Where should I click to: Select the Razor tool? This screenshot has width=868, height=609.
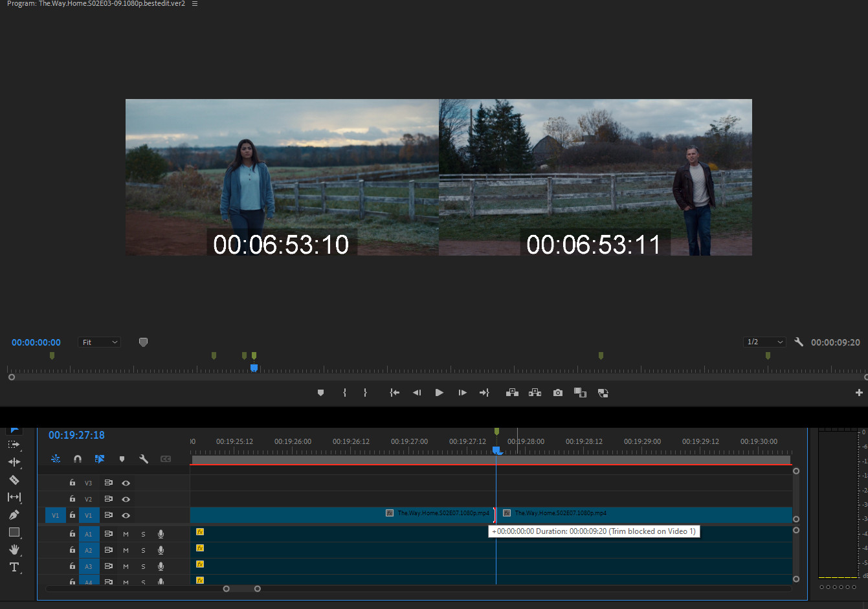(x=14, y=480)
